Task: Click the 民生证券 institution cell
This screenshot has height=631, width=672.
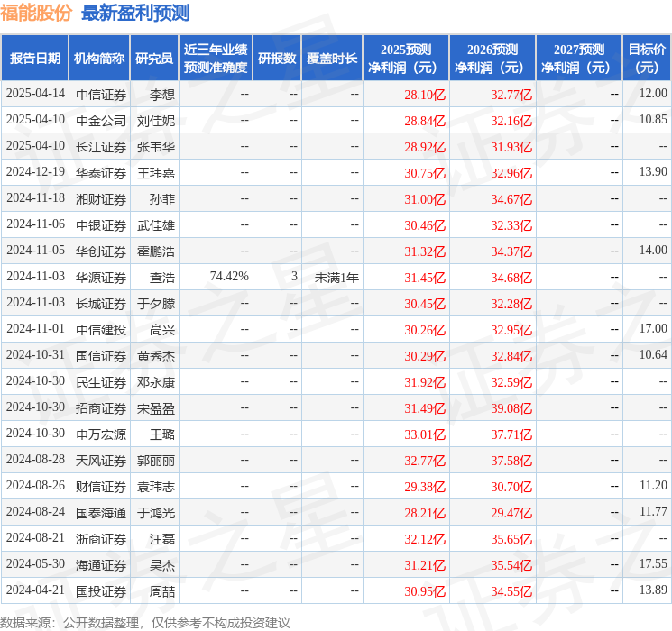Action: pyautogui.click(x=101, y=382)
